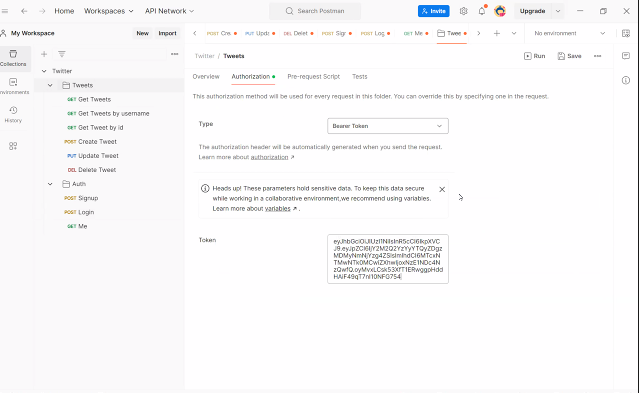Click the plus icon to create new collection
This screenshot has height=393, width=639.
point(44,54)
